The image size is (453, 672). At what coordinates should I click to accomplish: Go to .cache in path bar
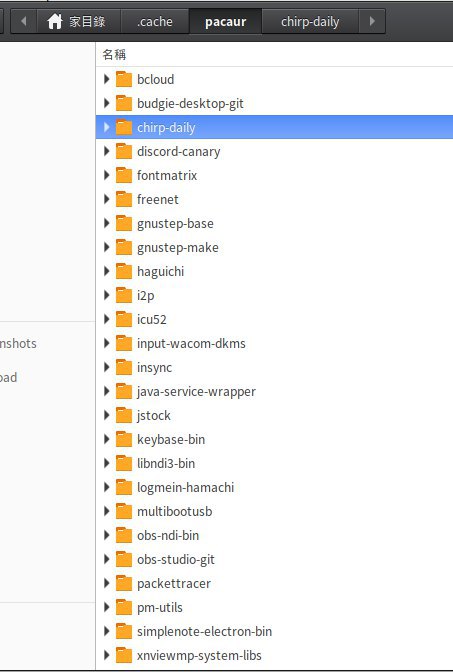coord(155,21)
